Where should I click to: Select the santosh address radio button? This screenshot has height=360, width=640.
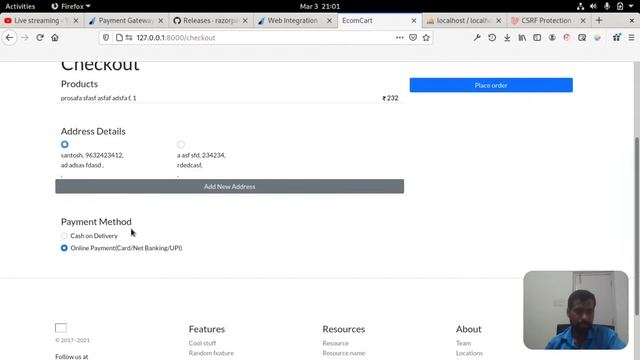tap(64, 144)
